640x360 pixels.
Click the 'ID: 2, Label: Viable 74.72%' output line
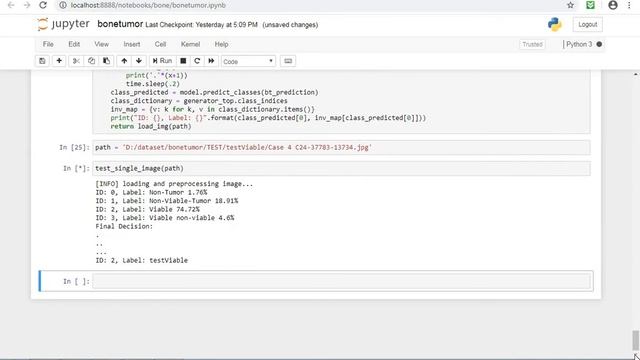[148, 209]
